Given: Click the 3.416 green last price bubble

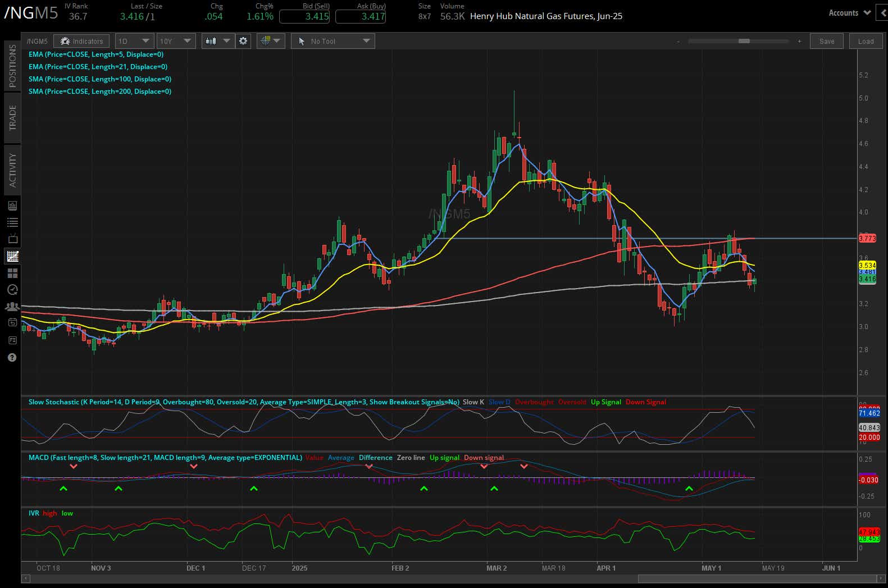Looking at the screenshot, I should (867, 279).
